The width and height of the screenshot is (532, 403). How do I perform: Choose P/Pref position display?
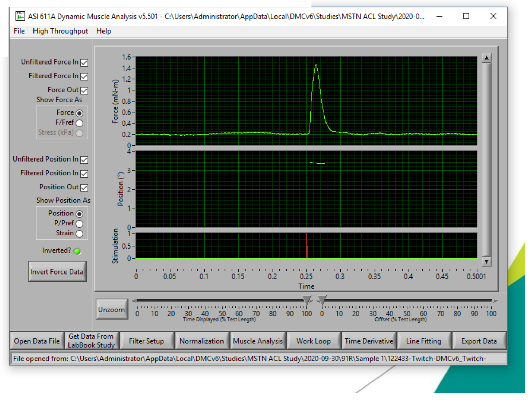(x=79, y=223)
